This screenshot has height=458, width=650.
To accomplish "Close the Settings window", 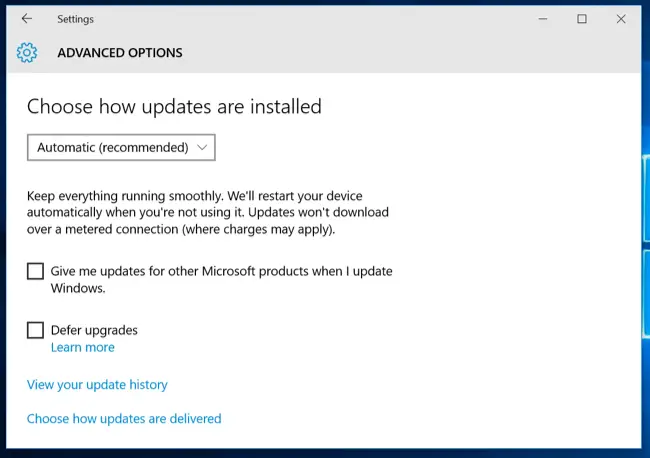I will click(x=621, y=19).
